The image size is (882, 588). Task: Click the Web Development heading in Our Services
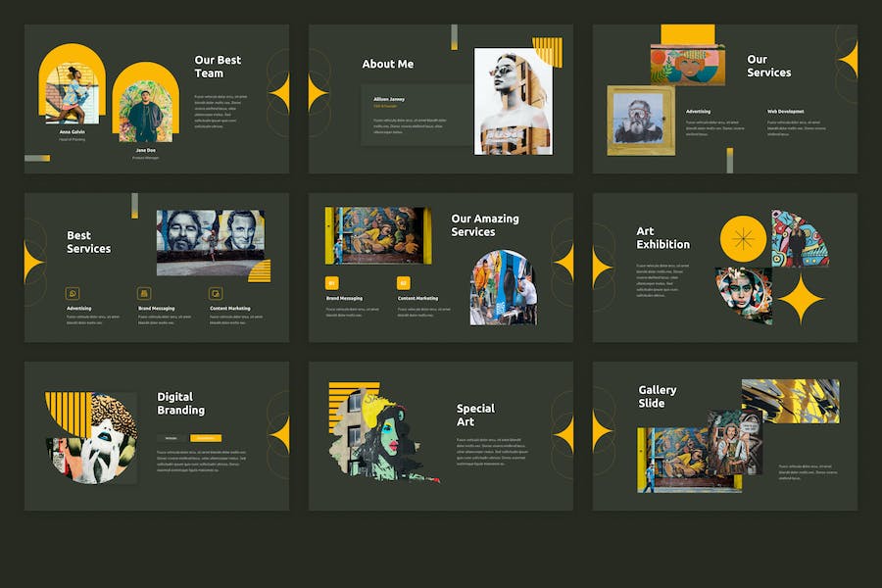point(786,112)
